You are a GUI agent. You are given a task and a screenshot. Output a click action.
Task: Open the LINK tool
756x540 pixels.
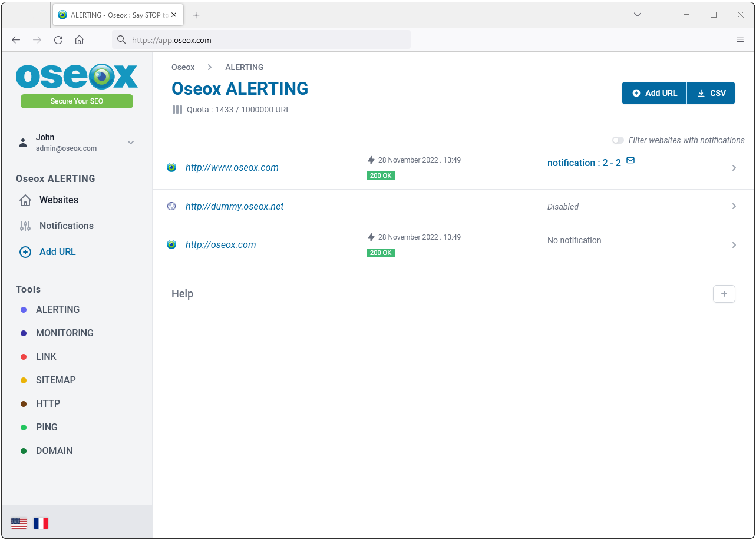click(x=47, y=357)
